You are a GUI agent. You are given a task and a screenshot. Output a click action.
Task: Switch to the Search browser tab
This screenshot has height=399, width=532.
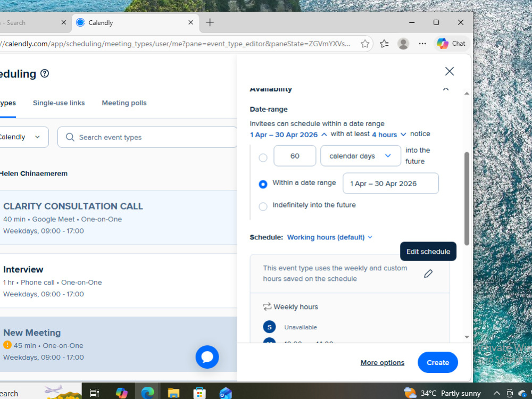pos(34,22)
